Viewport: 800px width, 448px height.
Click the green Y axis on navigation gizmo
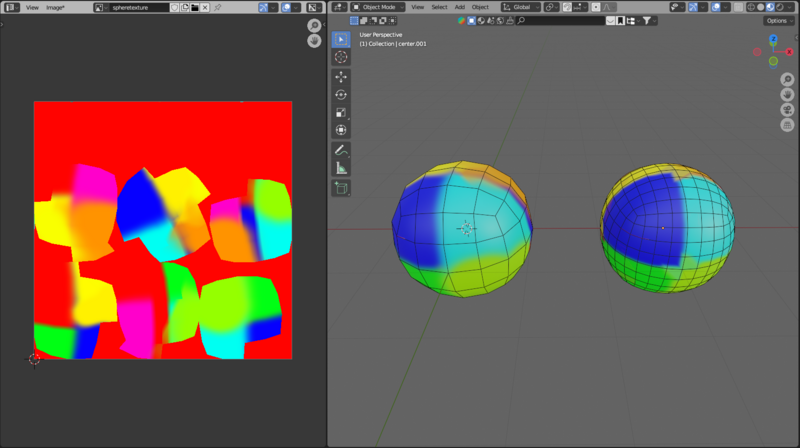point(773,61)
